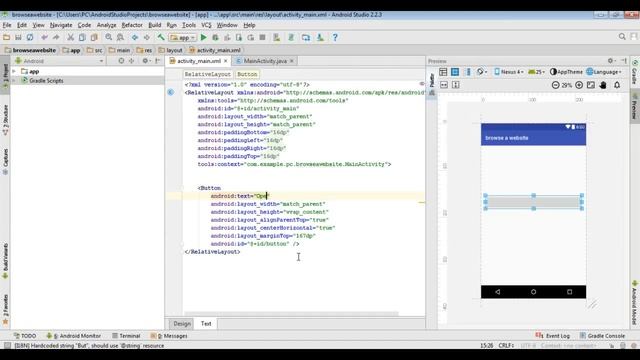This screenshot has height=360, width=640.
Task: Click the Copy toolbar icon
Action: pyautogui.click(x=82, y=38)
